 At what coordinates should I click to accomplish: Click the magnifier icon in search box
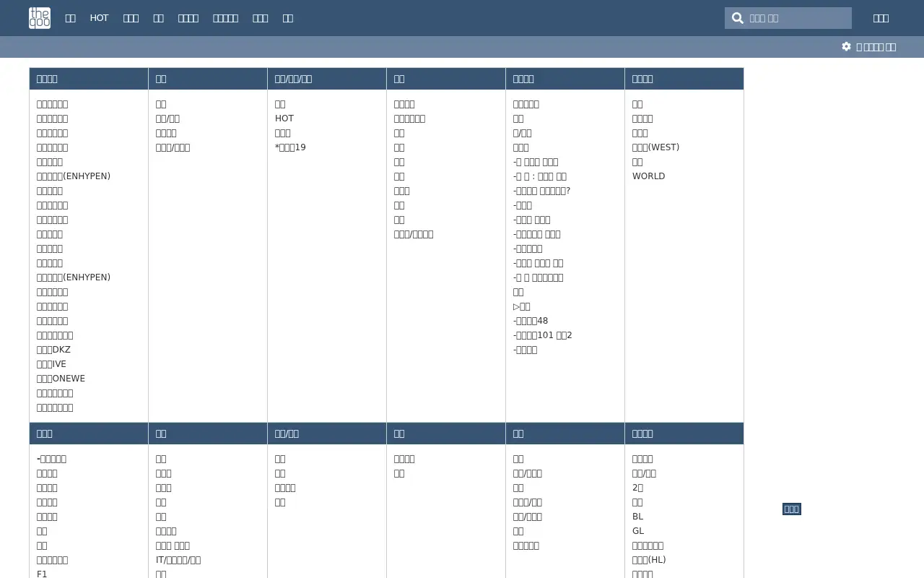tap(737, 18)
